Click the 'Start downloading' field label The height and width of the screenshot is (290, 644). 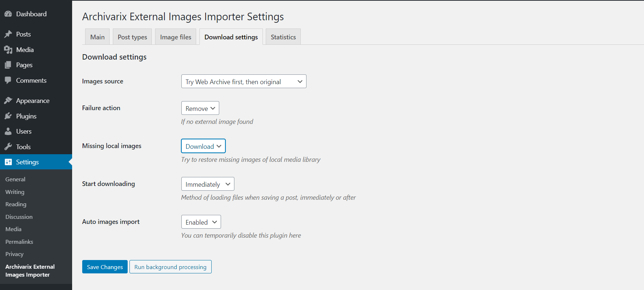109,184
